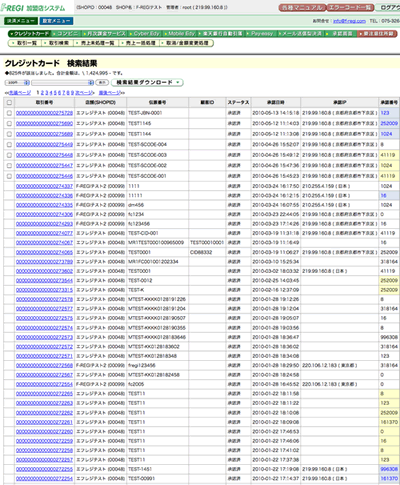Click the small 表示 button
Screen dimensions: 400x485
pos(102,82)
